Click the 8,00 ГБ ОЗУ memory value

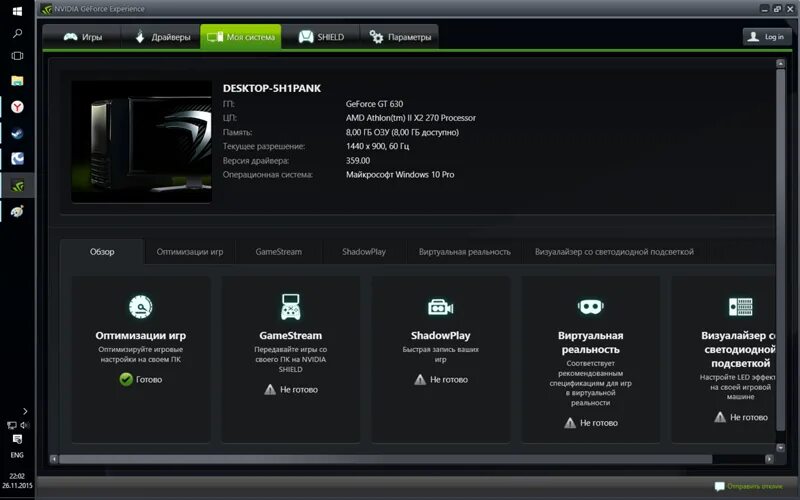(403, 132)
